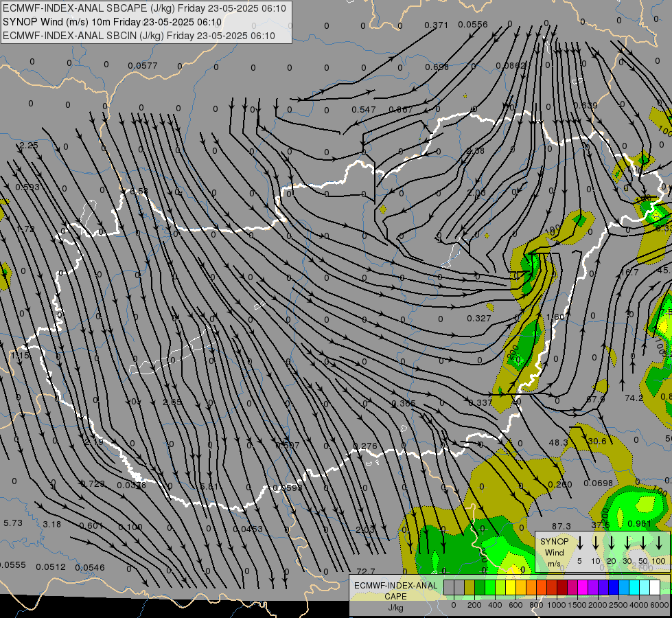Click the '0.0862' value on map
This screenshot has height=618, width=672.
pos(511,66)
